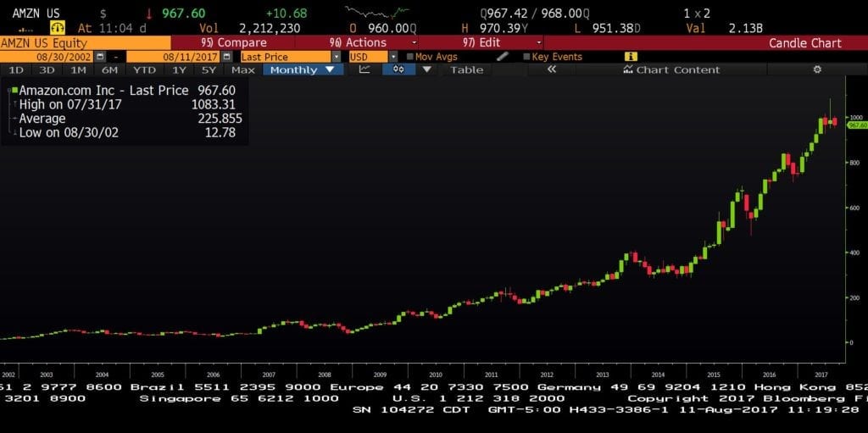
Task: Click the end date field 08/11/2017
Action: 174,57
